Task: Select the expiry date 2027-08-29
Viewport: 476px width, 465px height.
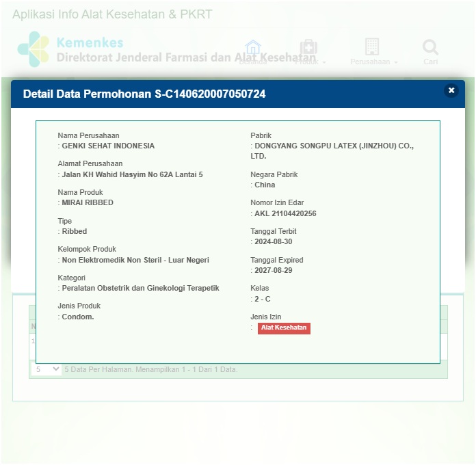Action: pyautogui.click(x=273, y=270)
